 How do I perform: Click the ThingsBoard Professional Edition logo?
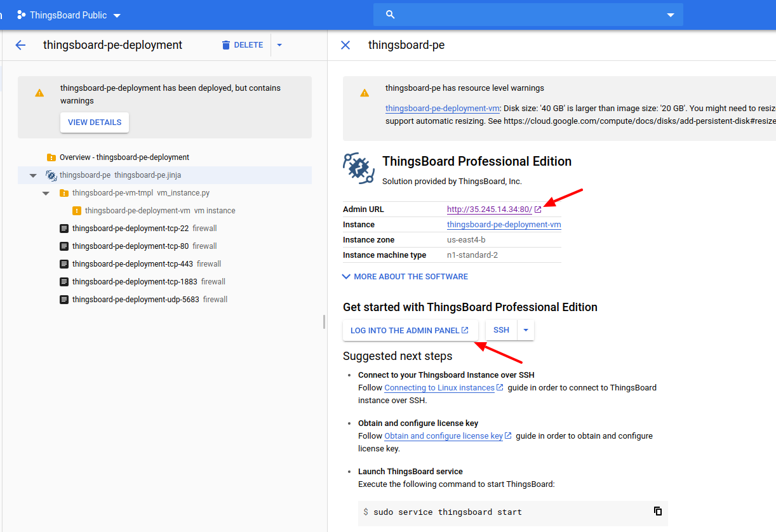point(359,168)
